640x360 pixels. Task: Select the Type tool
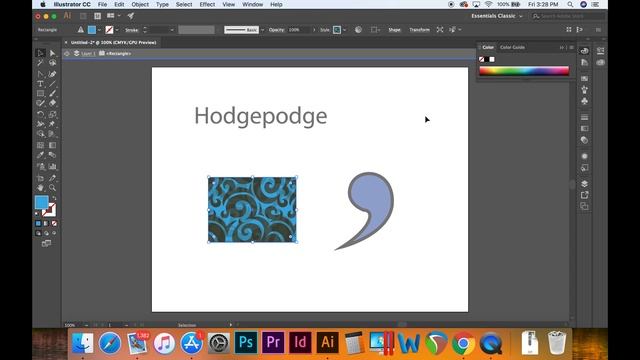pos(40,84)
